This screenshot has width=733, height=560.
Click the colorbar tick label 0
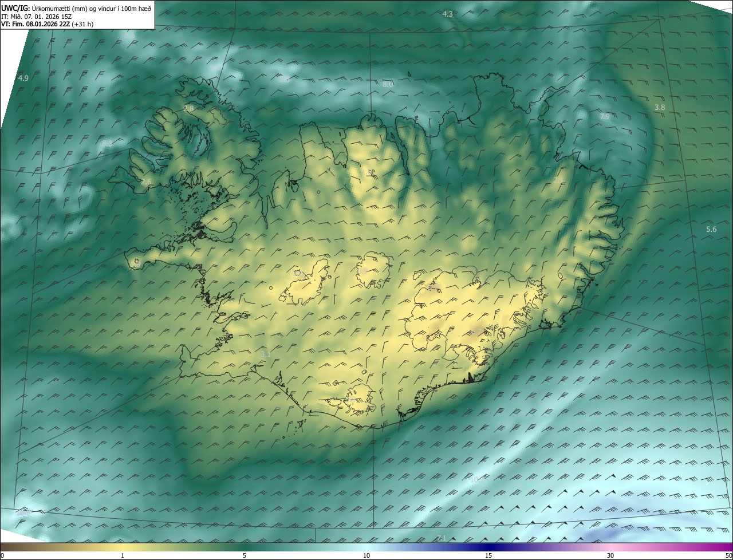[x=2, y=555]
